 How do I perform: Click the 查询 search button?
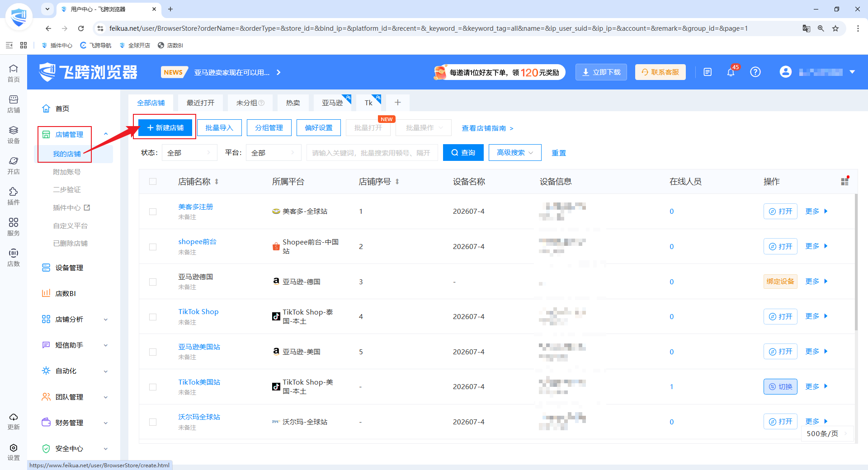[463, 153]
